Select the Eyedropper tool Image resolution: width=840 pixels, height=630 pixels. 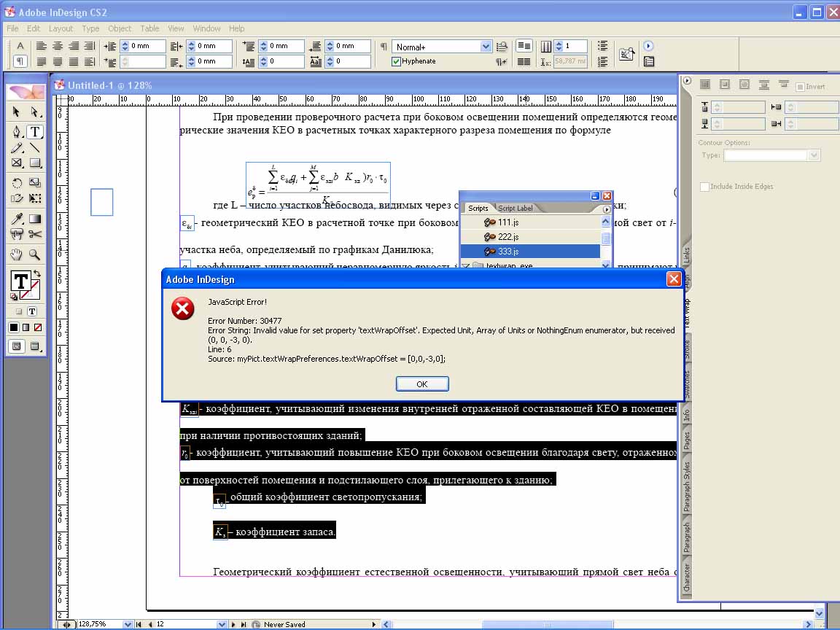(17, 219)
